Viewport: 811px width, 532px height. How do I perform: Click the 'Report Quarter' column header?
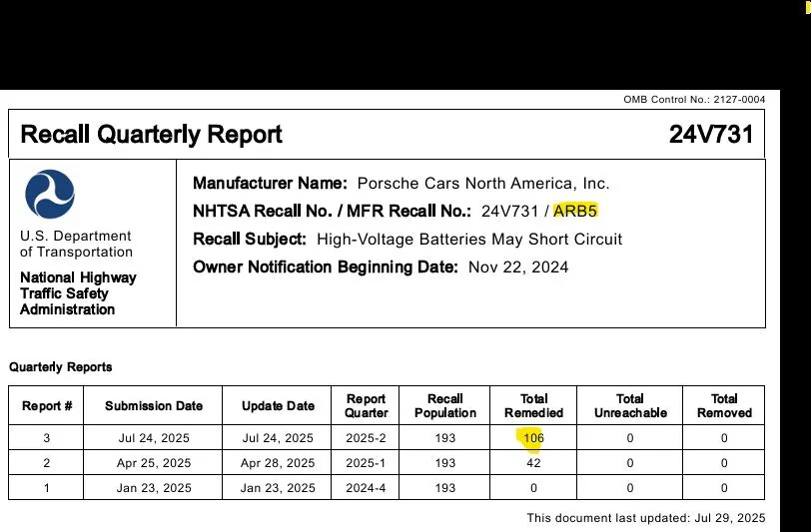367,406
